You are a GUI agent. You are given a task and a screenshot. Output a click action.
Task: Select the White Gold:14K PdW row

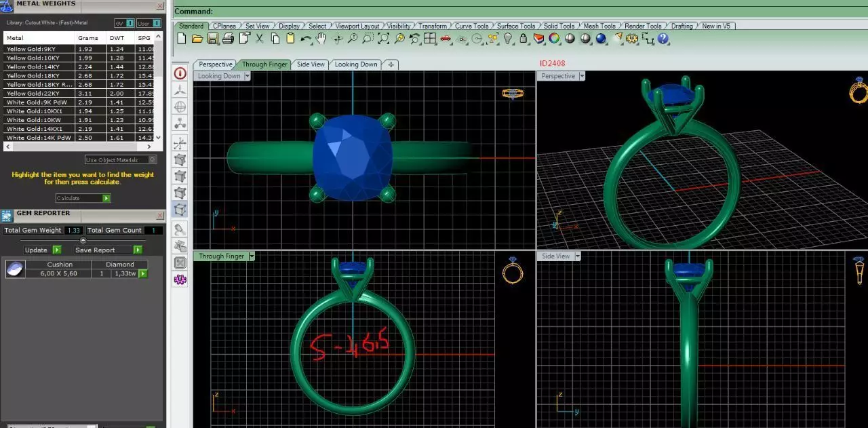coord(79,137)
